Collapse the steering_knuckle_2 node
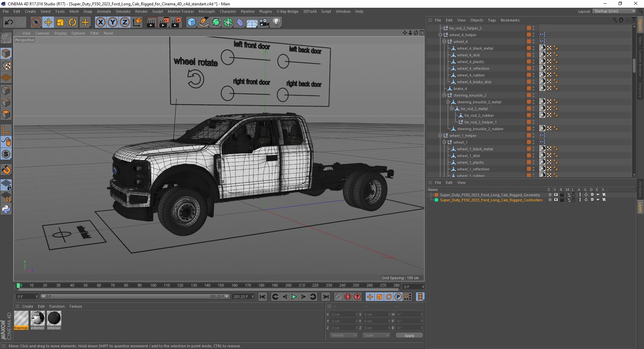The width and height of the screenshot is (644, 349). point(444,95)
